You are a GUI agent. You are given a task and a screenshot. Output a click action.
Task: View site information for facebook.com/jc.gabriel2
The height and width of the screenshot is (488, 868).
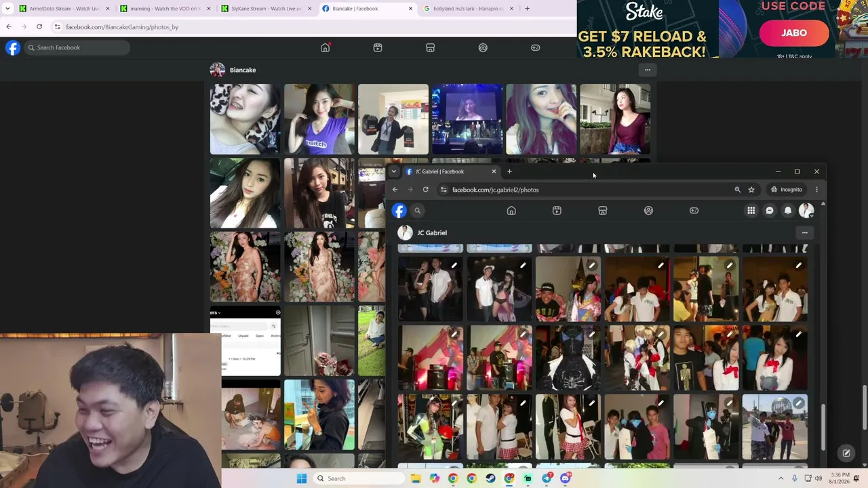click(443, 190)
